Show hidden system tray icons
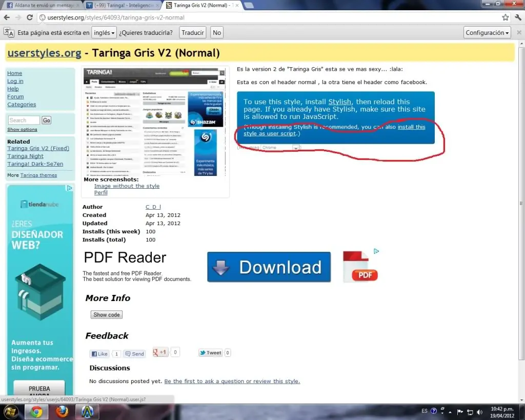The height and width of the screenshot is (420, 525). pyautogui.click(x=450, y=412)
